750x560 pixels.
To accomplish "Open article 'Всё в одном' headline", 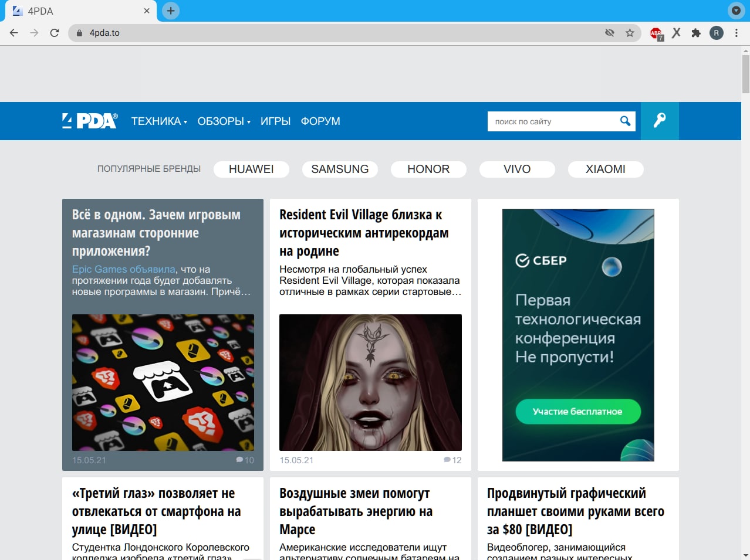I will click(156, 233).
